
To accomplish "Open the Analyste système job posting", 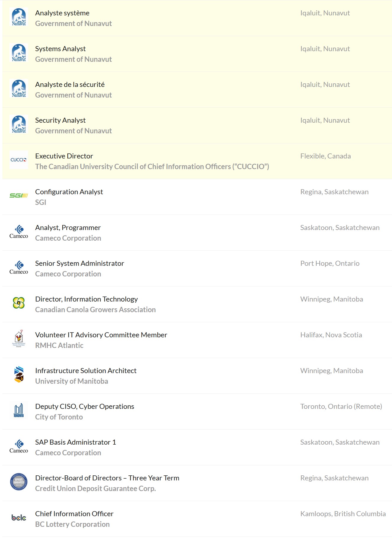I will (x=62, y=13).
